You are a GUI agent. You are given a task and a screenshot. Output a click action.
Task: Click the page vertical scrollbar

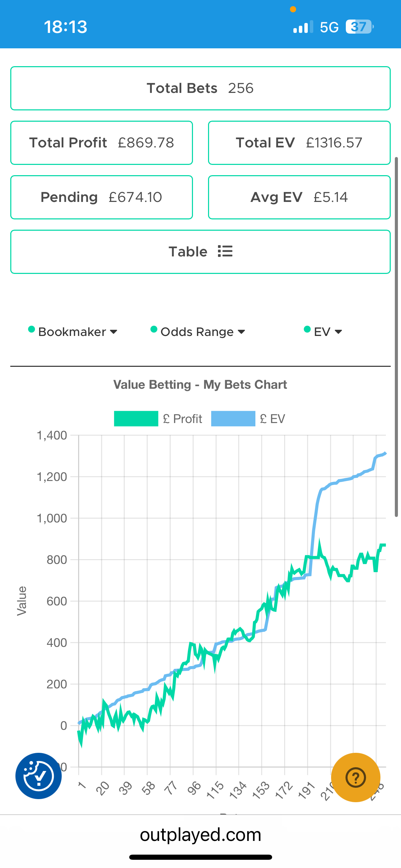[396, 337]
